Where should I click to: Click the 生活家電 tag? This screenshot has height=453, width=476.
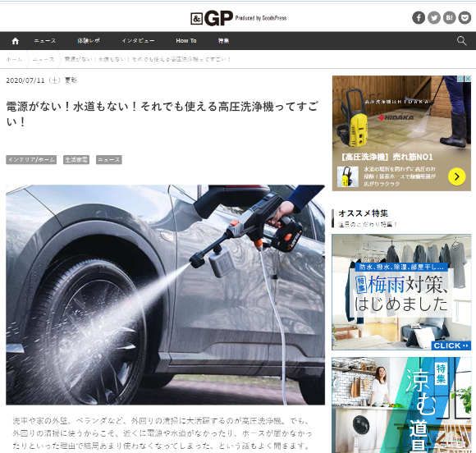coord(76,160)
